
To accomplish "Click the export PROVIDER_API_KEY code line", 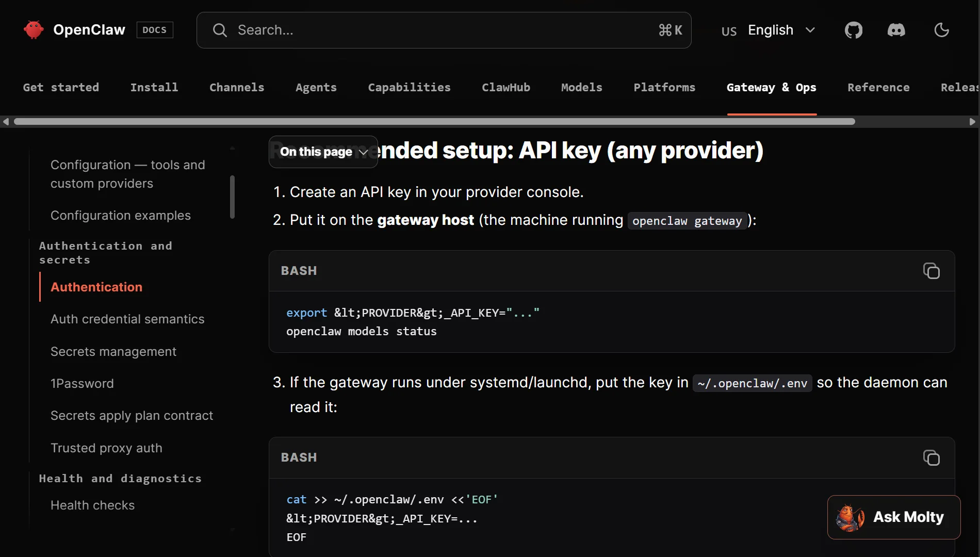I will [413, 313].
